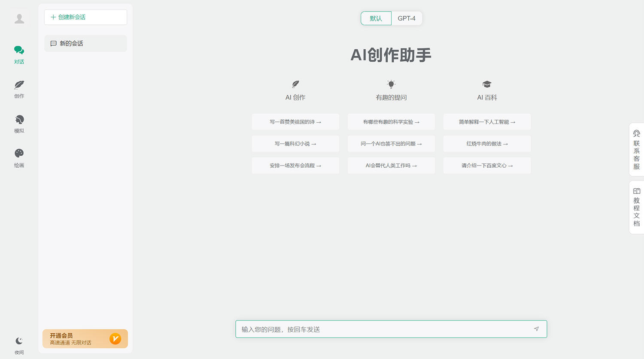Click the send message paper-plane icon

pyautogui.click(x=536, y=329)
